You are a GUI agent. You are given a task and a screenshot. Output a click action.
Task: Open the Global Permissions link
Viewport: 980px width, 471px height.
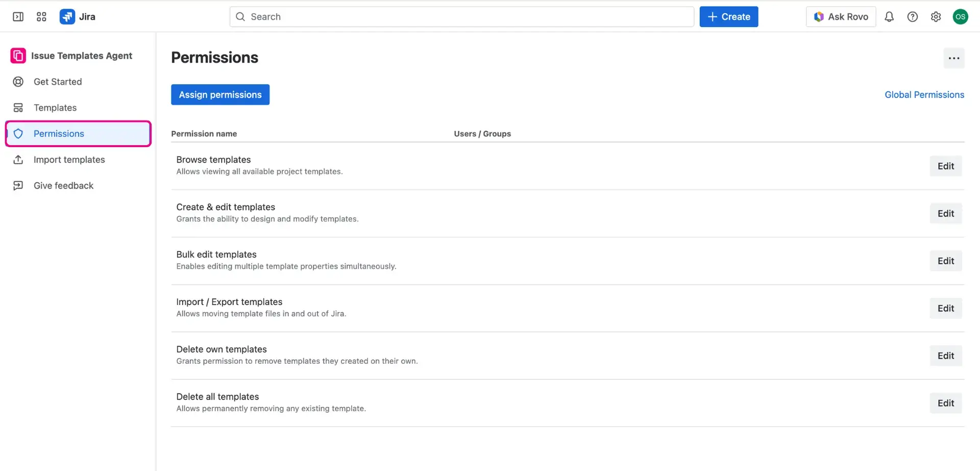point(924,95)
